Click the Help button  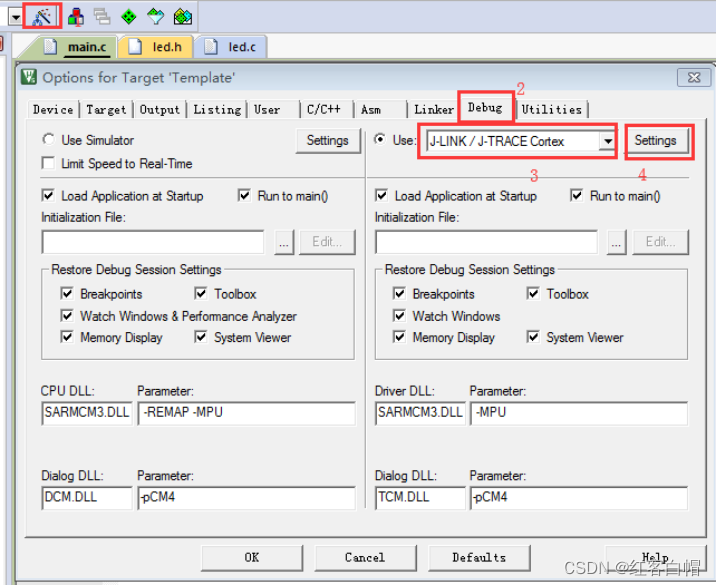pos(655,558)
